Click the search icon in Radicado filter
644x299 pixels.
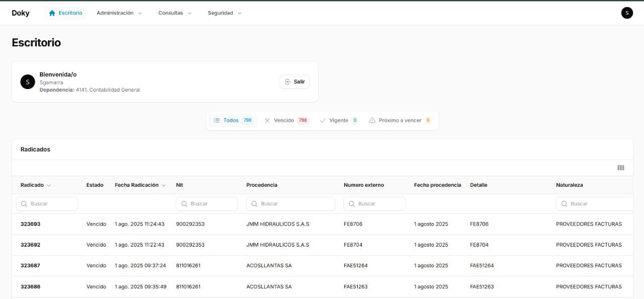pos(24,204)
